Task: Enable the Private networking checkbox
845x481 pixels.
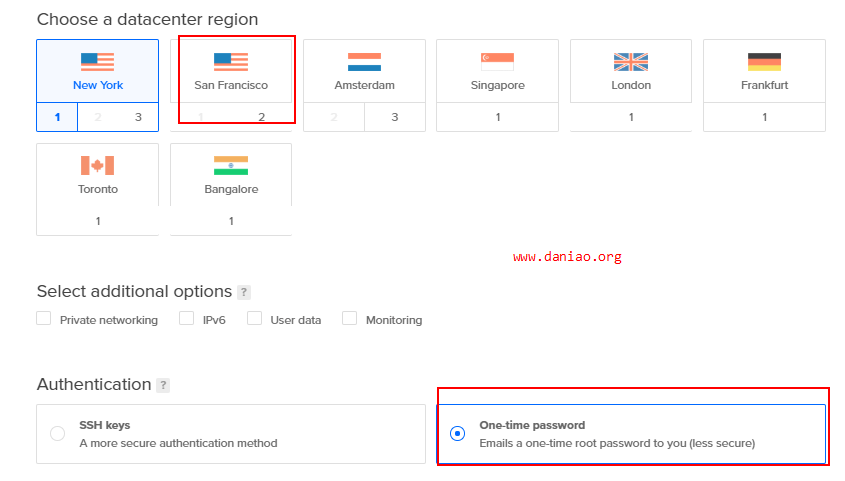Action: coord(44,318)
